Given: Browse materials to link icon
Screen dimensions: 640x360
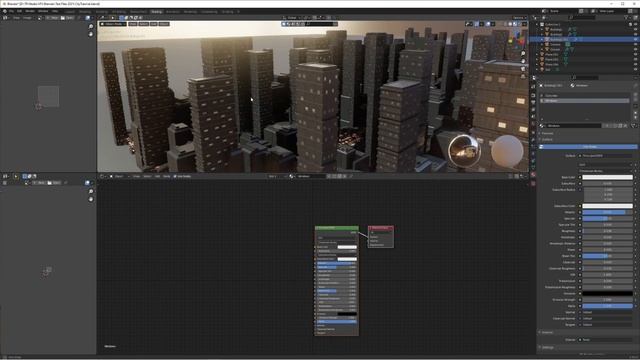Looking at the screenshot, I should coord(543,126).
